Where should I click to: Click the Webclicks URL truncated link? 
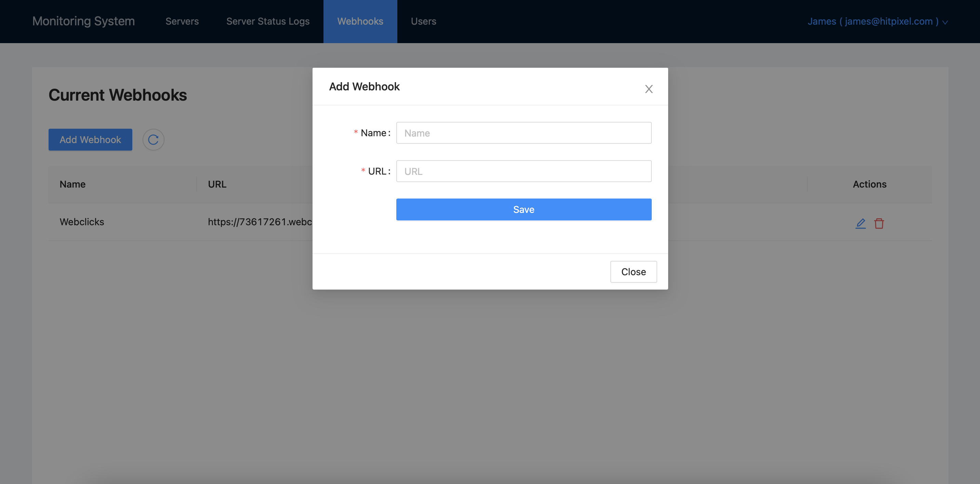pos(260,221)
